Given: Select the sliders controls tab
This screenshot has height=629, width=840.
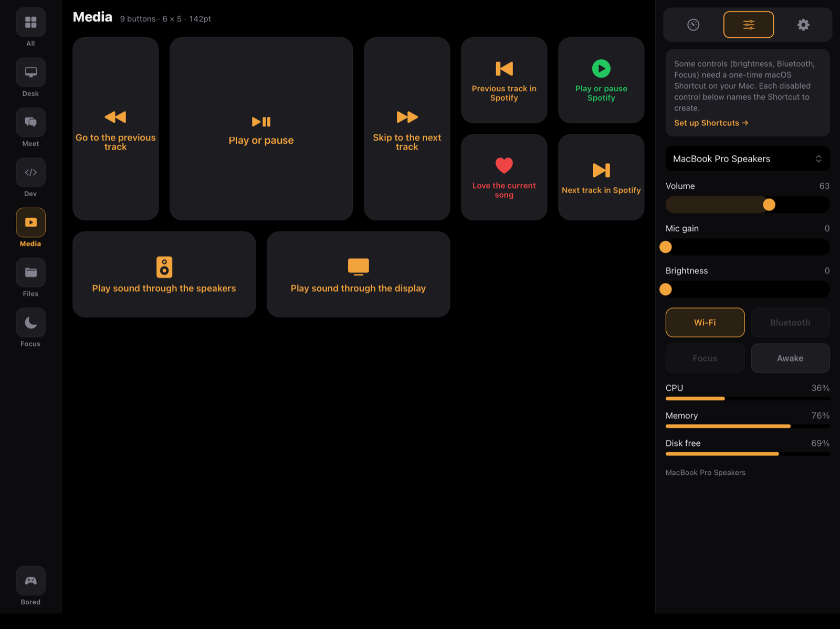Looking at the screenshot, I should pyautogui.click(x=749, y=25).
